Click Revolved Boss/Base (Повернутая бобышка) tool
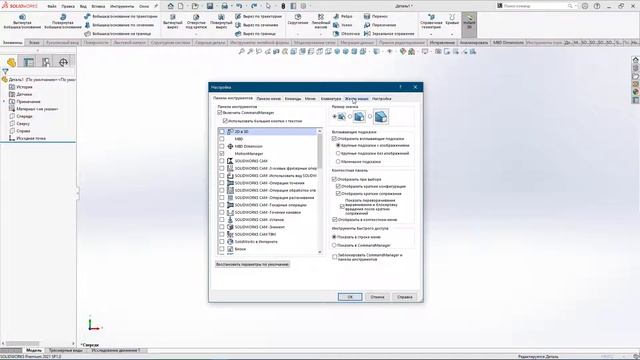 click(x=62, y=22)
